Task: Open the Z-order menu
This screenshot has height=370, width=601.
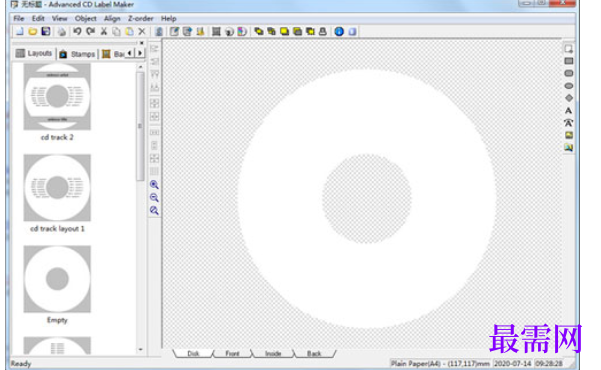Action: 140,18
